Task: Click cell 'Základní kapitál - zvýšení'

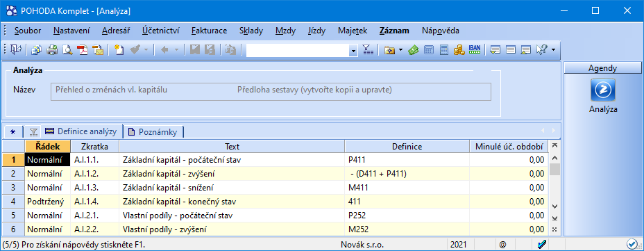Action: [x=232, y=174]
